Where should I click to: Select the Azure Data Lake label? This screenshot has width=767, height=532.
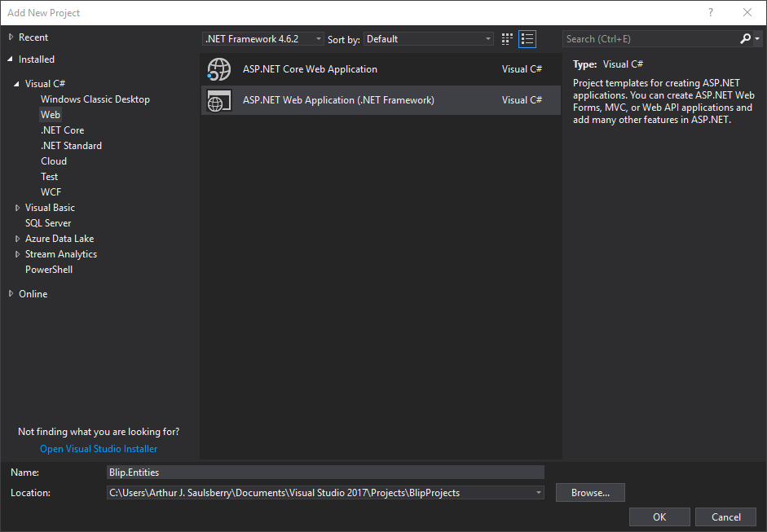click(60, 239)
